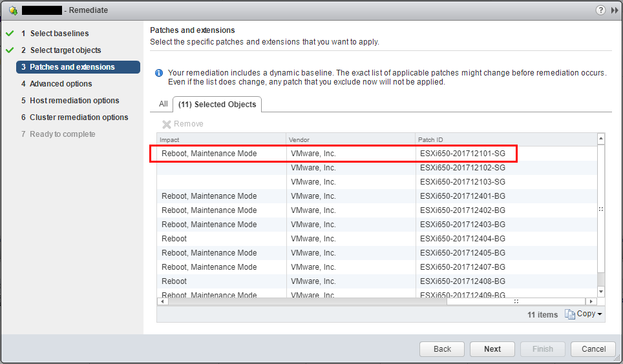Click the Next button

(492, 349)
